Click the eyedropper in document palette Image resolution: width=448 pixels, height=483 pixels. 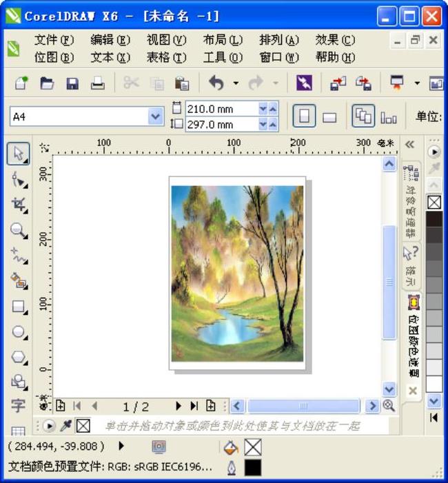point(66,426)
